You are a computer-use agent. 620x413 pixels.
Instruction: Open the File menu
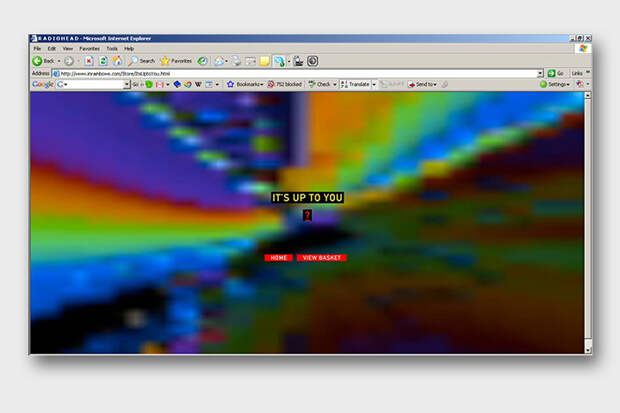click(37, 48)
